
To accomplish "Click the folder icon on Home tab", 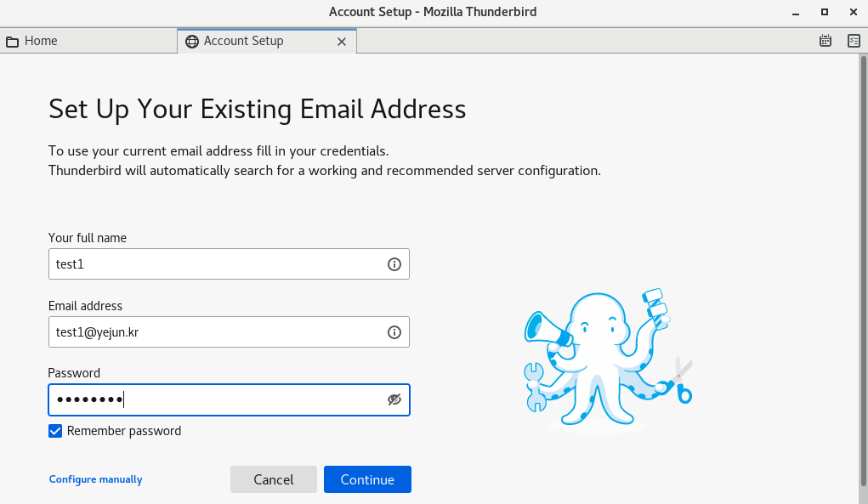I will pos(12,42).
